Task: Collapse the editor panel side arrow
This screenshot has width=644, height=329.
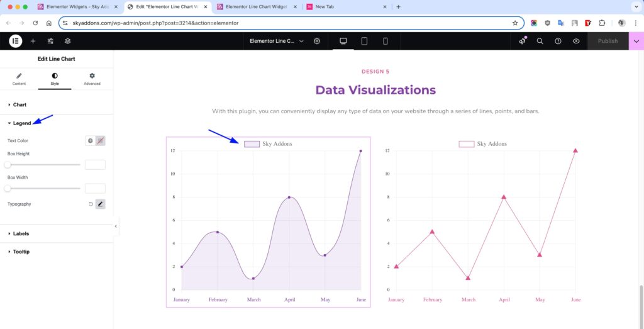Action: pyautogui.click(x=116, y=226)
